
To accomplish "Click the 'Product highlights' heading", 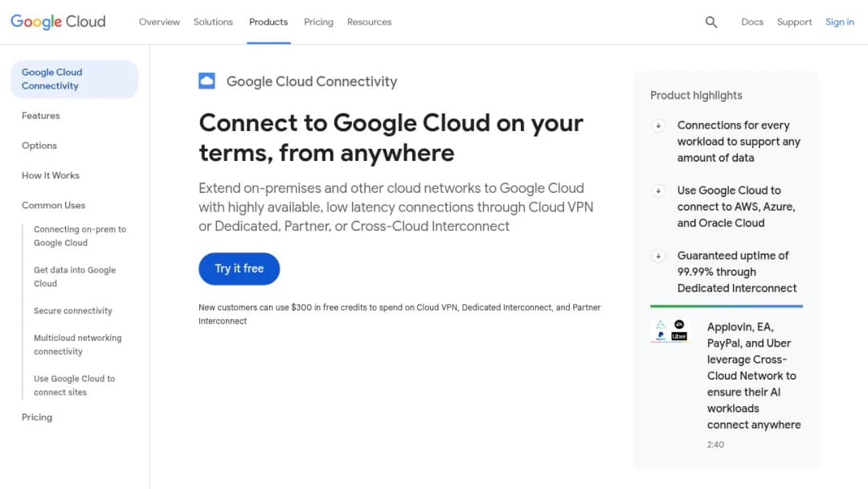I will pos(696,95).
